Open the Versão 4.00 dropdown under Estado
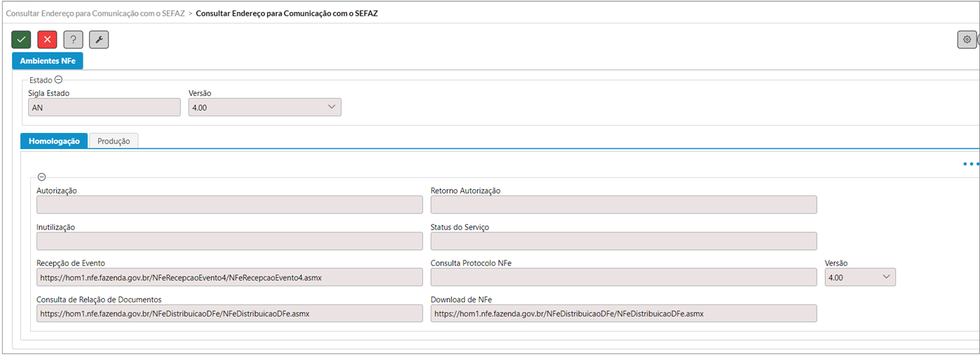 pyautogui.click(x=265, y=107)
